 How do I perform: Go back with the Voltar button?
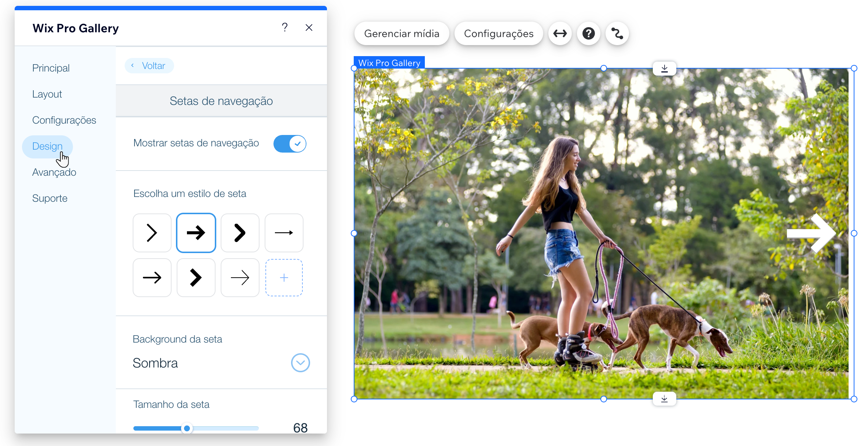149,66
